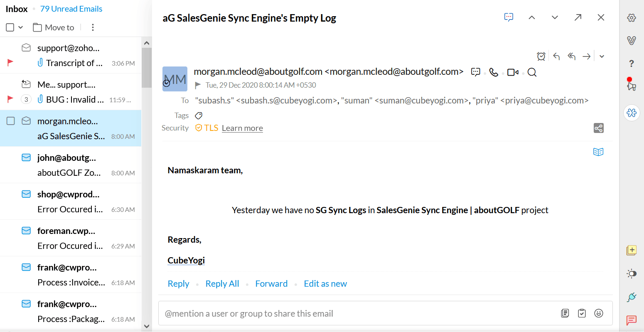Click the reminder alarm clock icon
The height and width of the screenshot is (332, 644).
point(541,56)
